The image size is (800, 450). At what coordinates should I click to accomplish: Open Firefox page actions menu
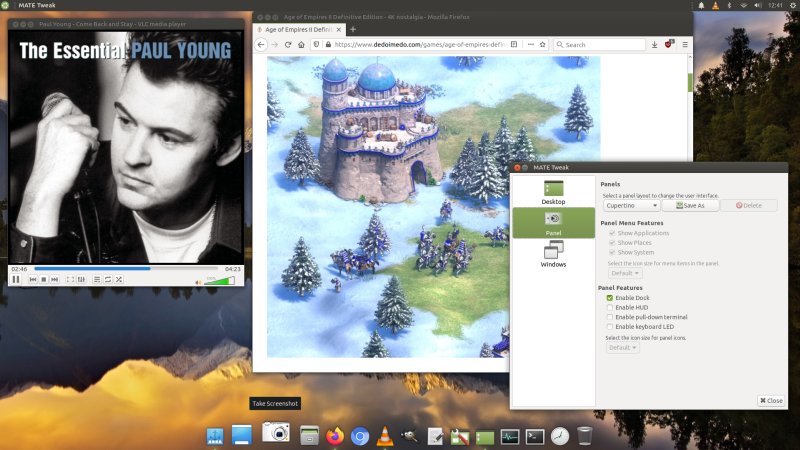click(x=531, y=44)
